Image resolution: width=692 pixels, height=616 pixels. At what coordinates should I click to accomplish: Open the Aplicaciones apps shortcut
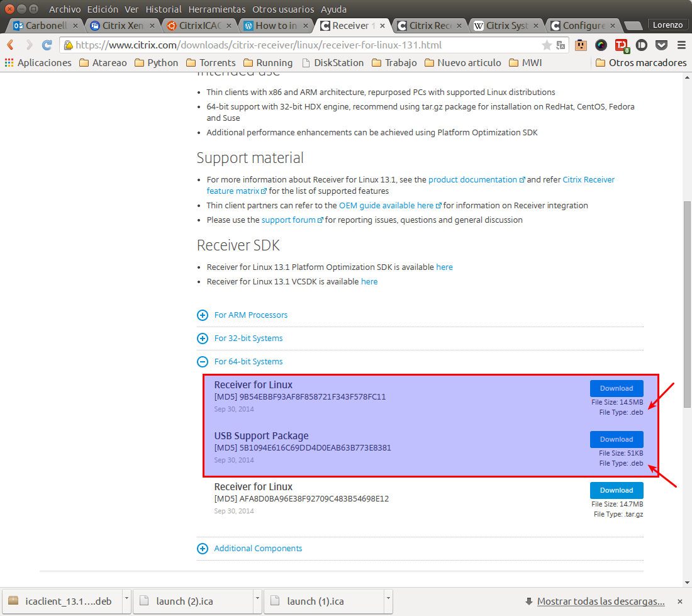click(x=38, y=63)
